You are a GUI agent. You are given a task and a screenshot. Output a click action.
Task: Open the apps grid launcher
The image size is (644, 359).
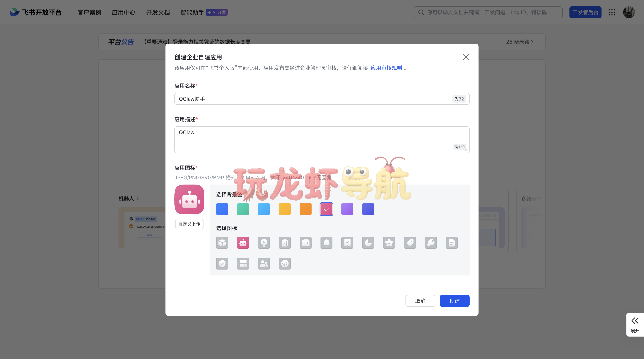click(612, 12)
